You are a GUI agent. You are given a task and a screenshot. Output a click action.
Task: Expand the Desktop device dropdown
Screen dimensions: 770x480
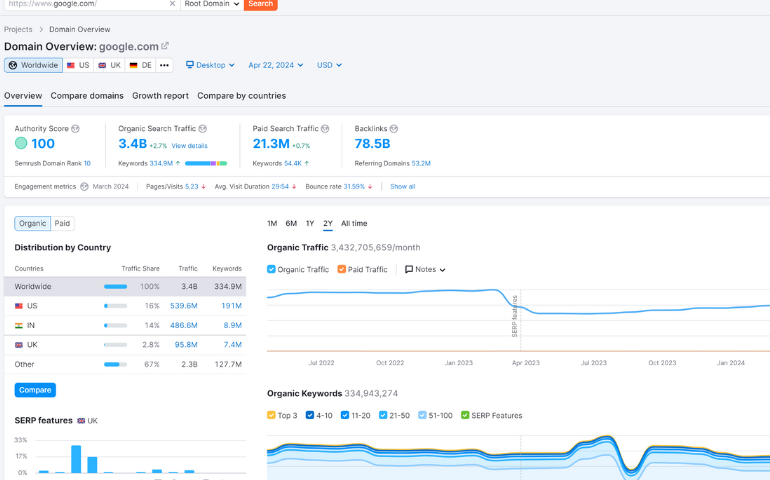(210, 65)
